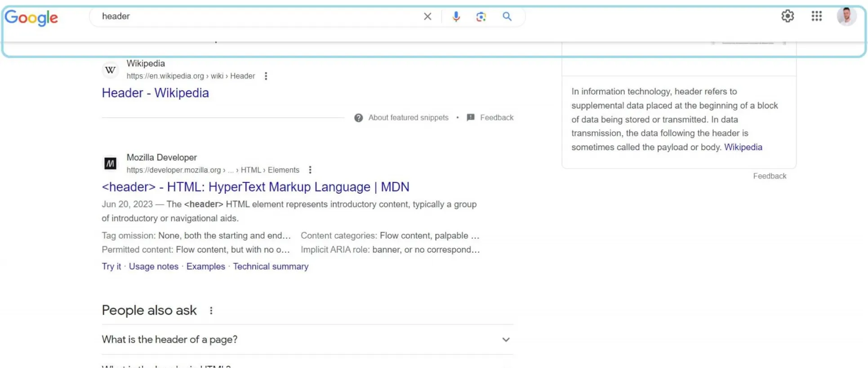Click the "Mozilla Developer" site name
868x368 pixels.
click(x=162, y=157)
